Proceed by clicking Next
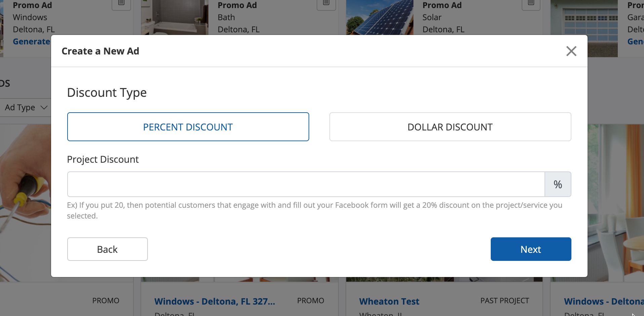Viewport: 644px width, 316px height. [531, 249]
